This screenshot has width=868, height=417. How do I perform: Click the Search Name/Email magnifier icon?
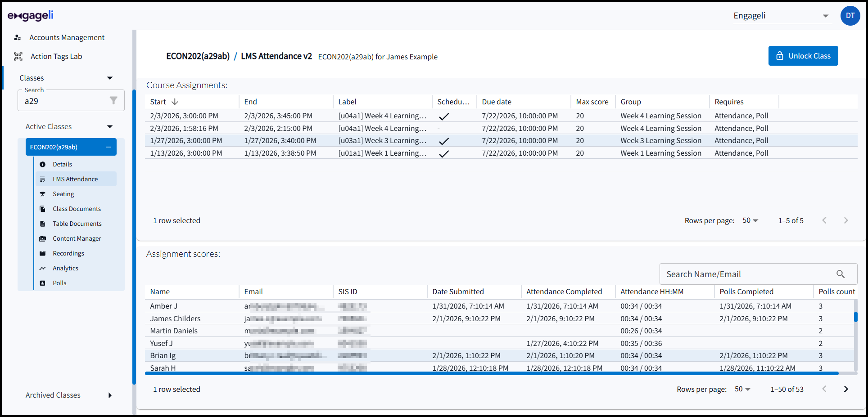tap(840, 274)
